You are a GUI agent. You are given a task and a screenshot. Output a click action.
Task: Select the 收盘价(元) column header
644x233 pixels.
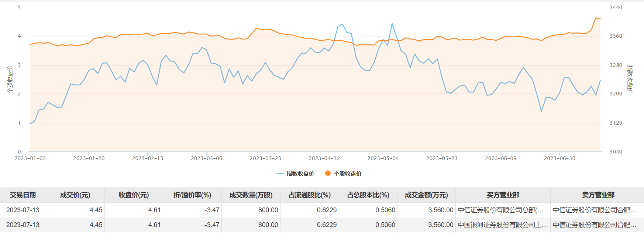coord(134,195)
